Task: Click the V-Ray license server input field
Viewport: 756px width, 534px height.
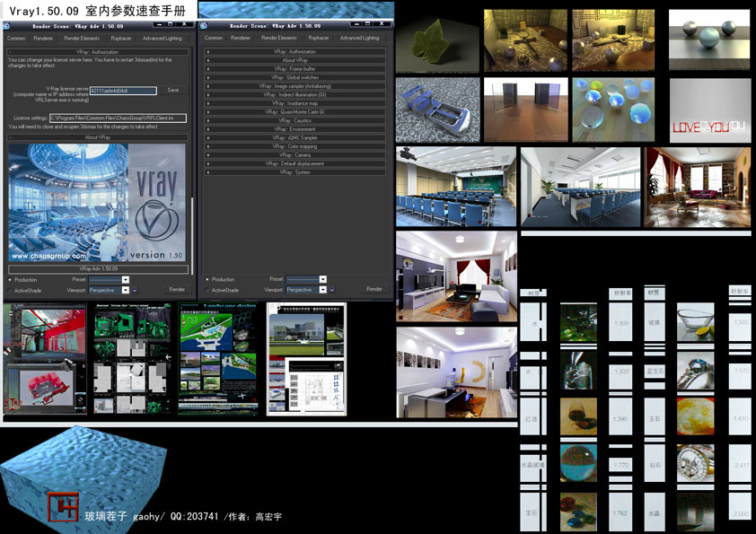Action: coord(123,91)
